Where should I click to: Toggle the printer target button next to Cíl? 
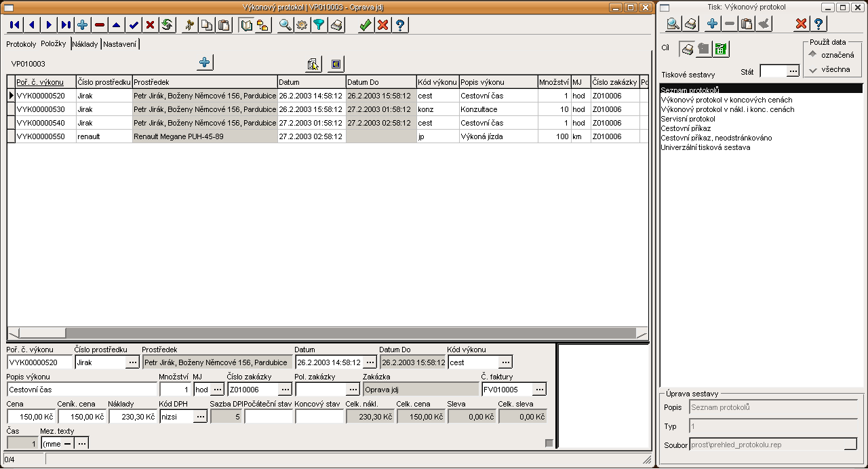pyautogui.click(x=687, y=49)
